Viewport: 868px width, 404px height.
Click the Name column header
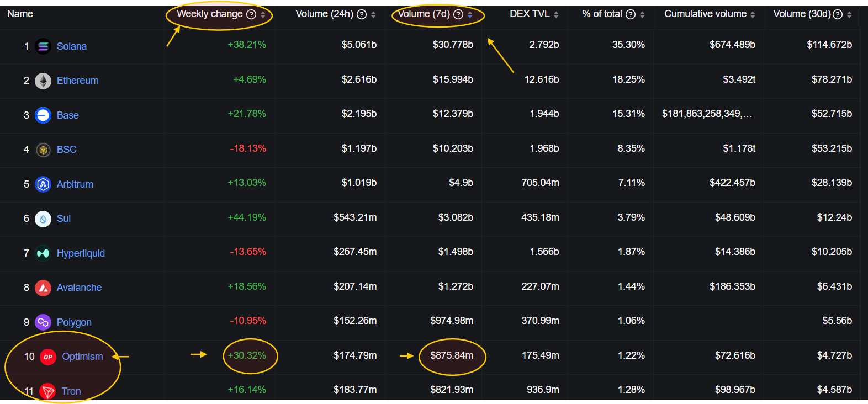(x=20, y=14)
